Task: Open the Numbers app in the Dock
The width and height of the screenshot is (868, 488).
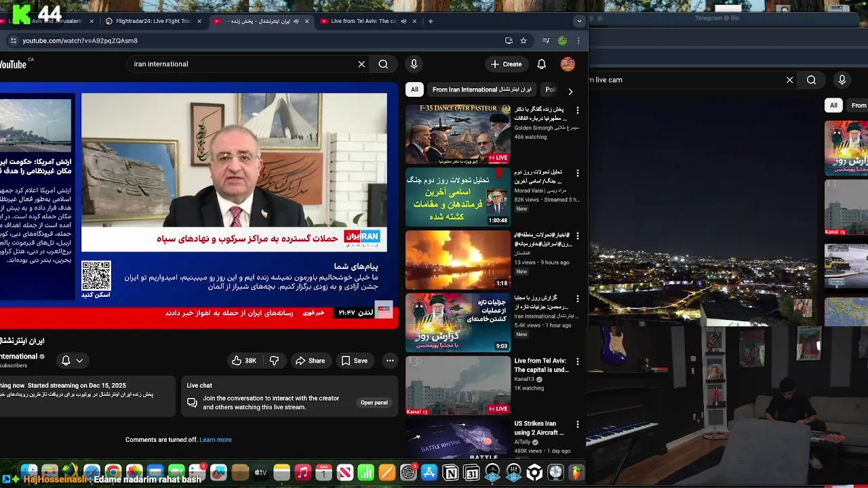Action: point(366,472)
